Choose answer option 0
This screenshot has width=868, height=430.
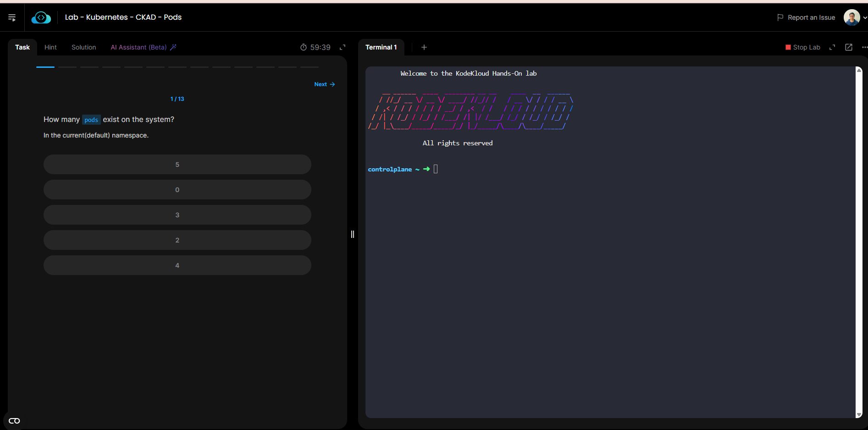[x=177, y=190]
